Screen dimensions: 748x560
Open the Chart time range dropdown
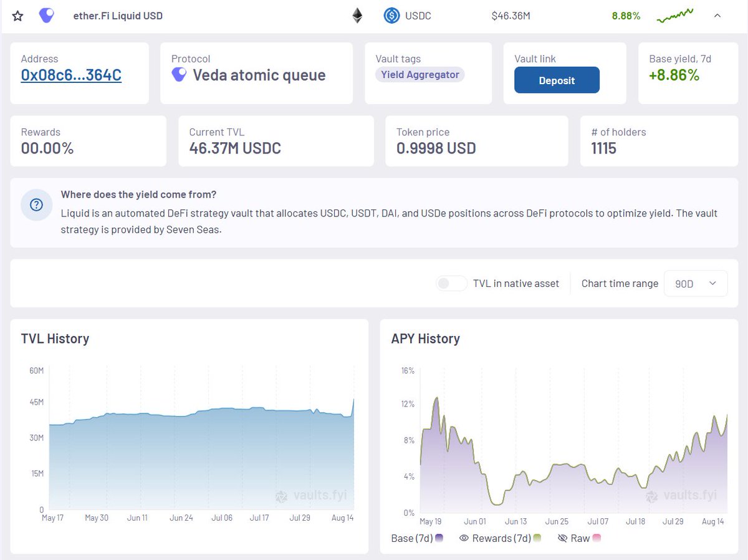pyautogui.click(x=696, y=283)
